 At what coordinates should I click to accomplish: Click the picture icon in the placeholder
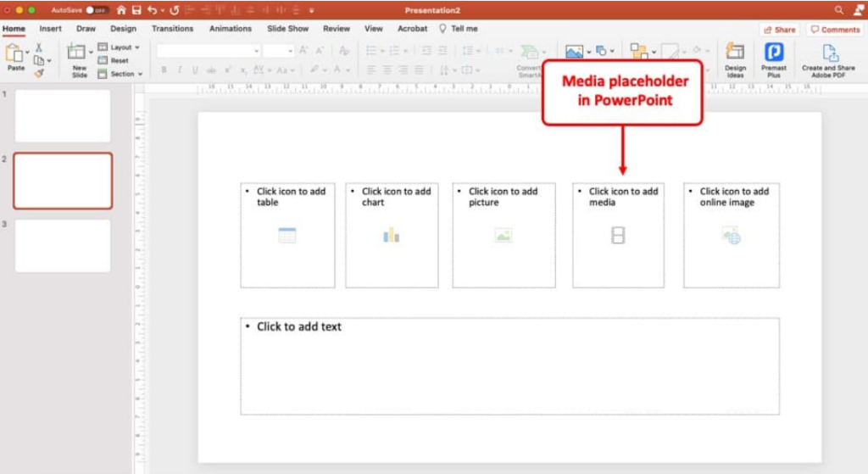(x=504, y=236)
